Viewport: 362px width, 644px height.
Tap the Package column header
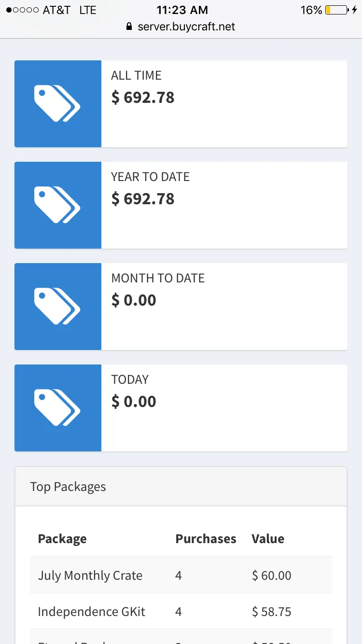tap(62, 539)
